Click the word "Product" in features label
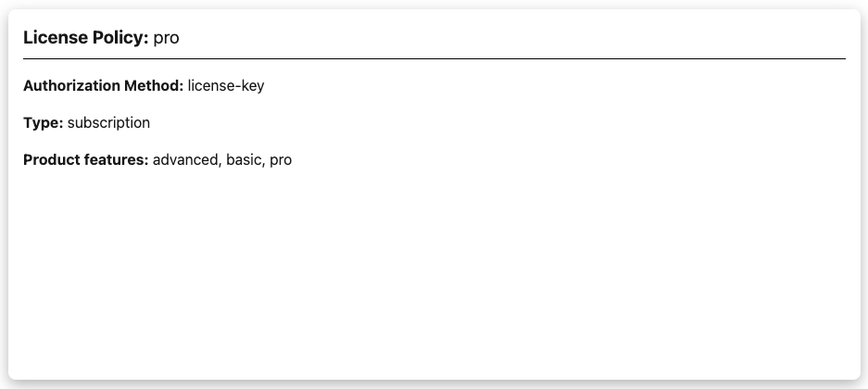The height and width of the screenshot is (389, 868). [52, 160]
